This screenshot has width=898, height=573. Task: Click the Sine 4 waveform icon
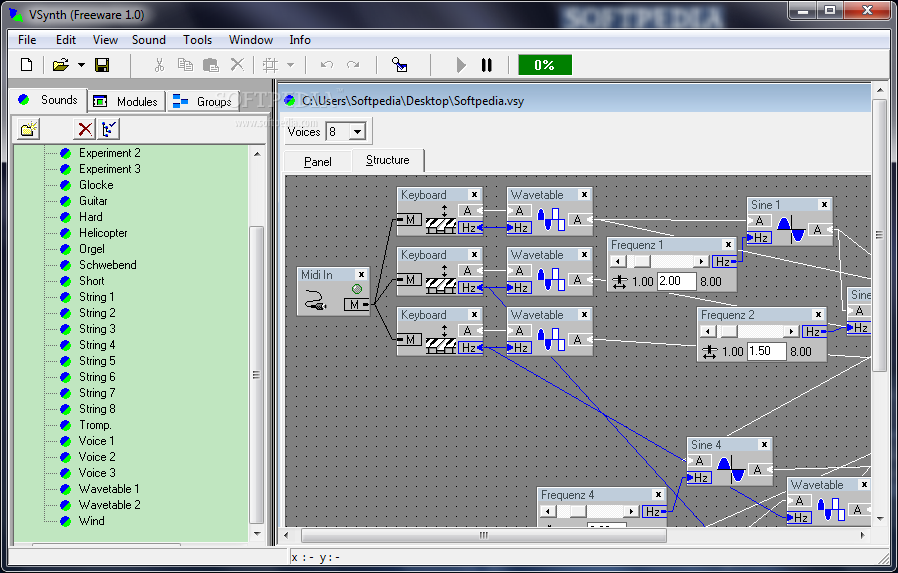(x=731, y=469)
